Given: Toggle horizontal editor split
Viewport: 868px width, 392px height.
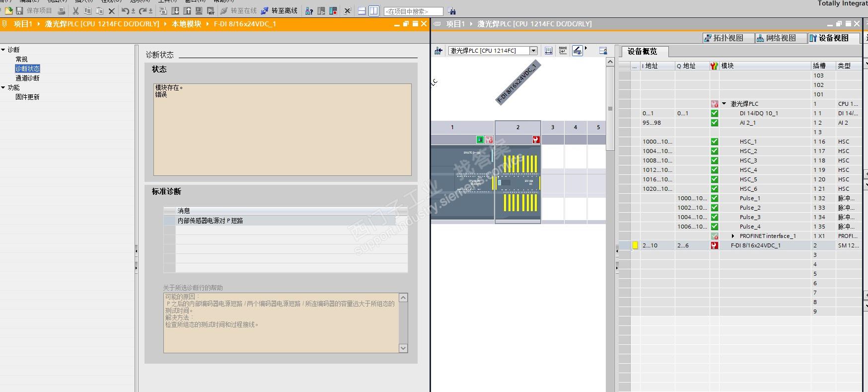Looking at the screenshot, I should pyautogui.click(x=362, y=10).
